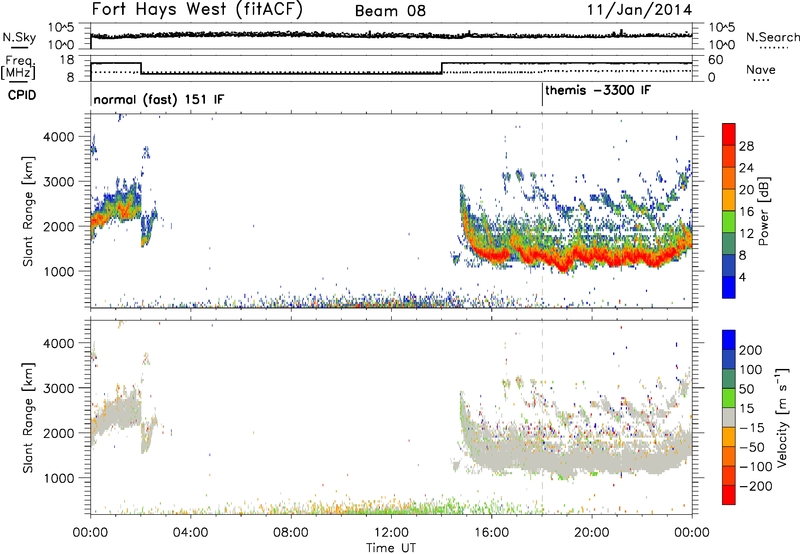Click the 'Power [dB]' color bar label

(763, 211)
